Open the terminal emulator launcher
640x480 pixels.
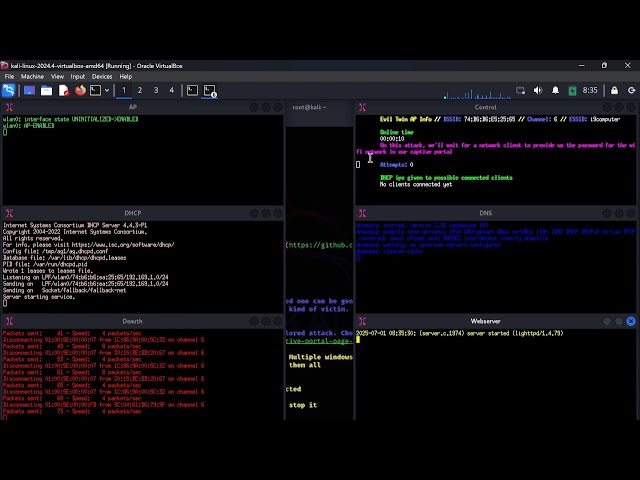tap(96, 90)
